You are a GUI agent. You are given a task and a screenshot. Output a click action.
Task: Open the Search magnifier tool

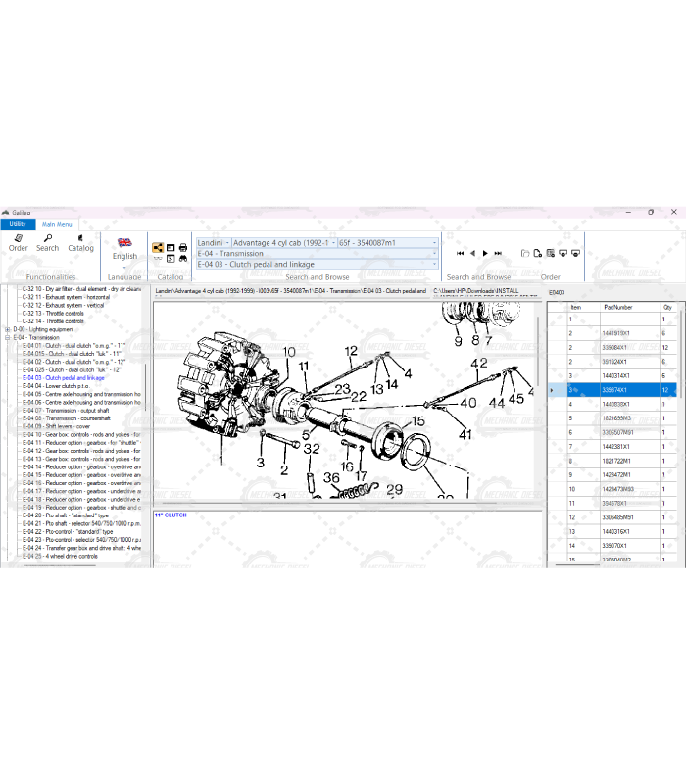tap(48, 242)
